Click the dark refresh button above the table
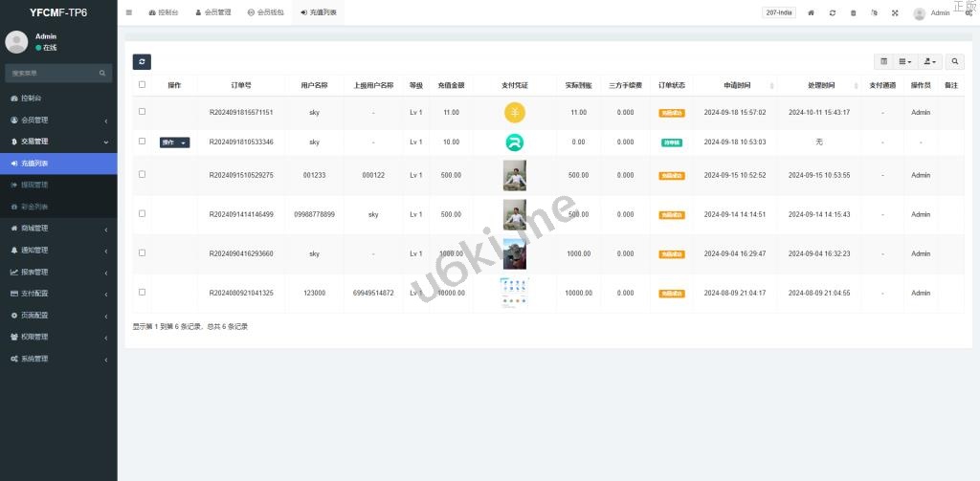This screenshot has height=481, width=980. pyautogui.click(x=142, y=61)
